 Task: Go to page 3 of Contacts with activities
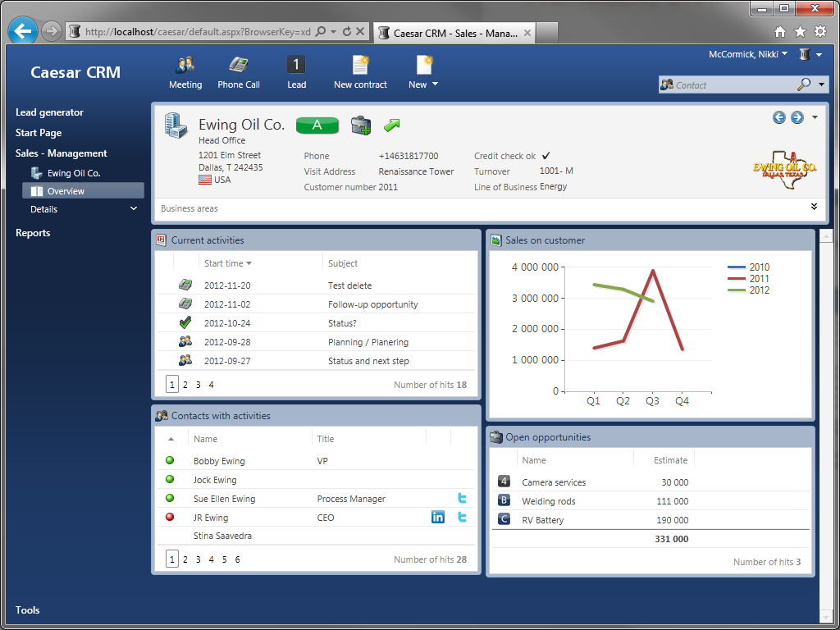[199, 559]
